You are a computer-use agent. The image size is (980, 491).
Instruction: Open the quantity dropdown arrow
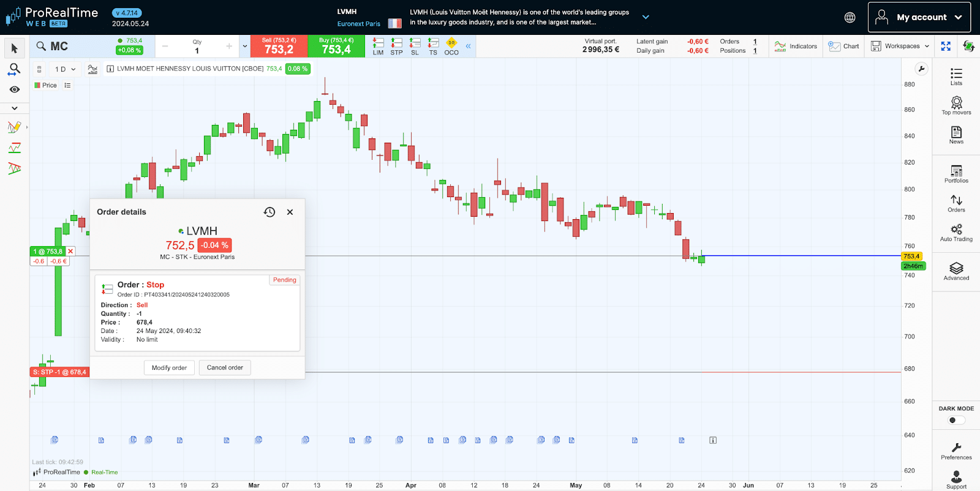coord(245,47)
